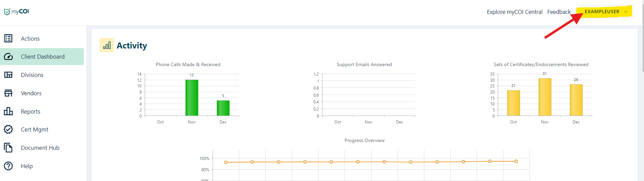This screenshot has width=644, height=181.
Task: Open the Feedback link
Action: point(559,12)
